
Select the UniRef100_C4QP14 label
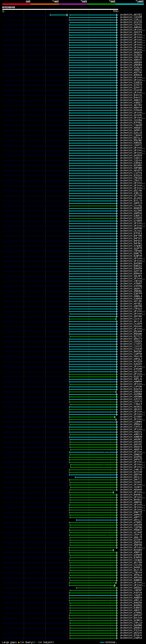coord(131,638)
